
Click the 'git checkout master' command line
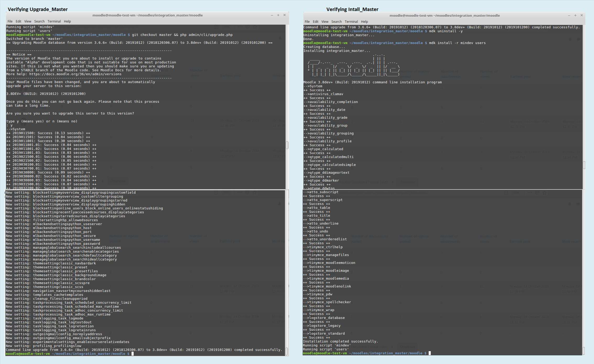[119, 35]
